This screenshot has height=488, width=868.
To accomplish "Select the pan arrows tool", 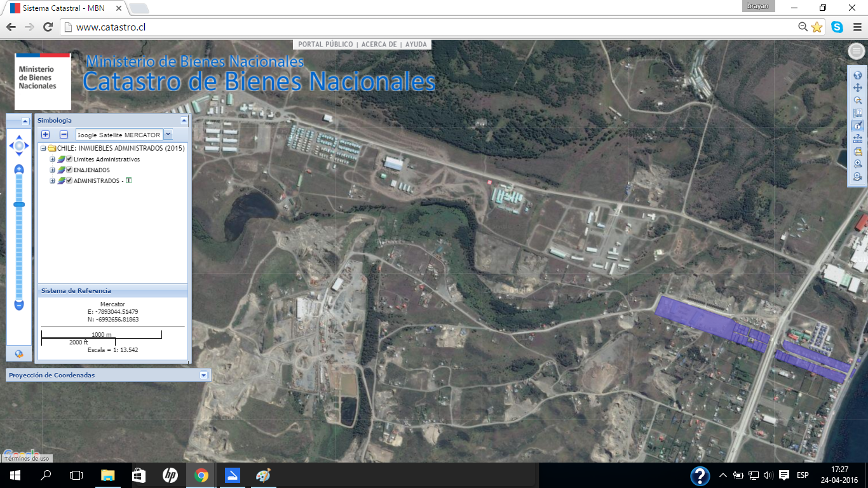I will pos(857,88).
